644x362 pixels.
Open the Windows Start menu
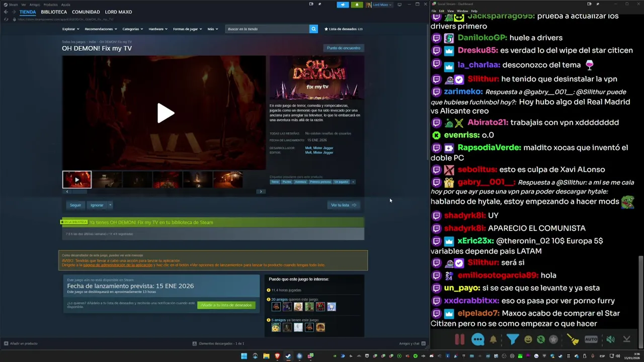pos(244,356)
